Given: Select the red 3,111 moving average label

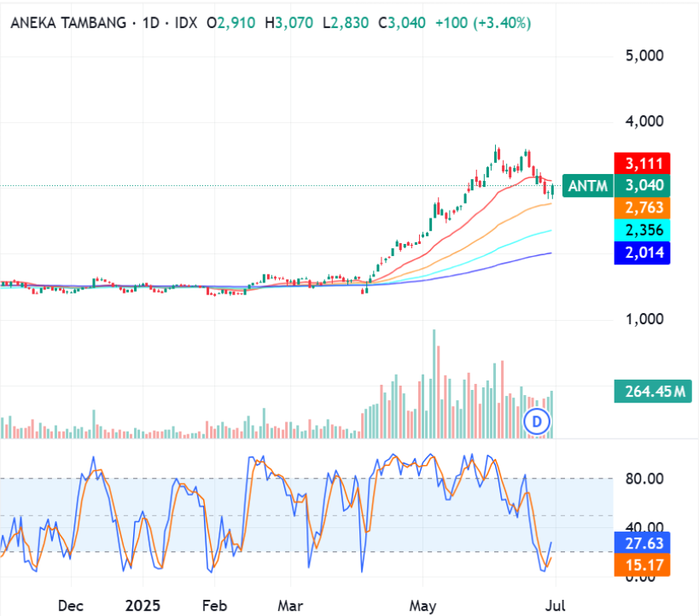Looking at the screenshot, I should click(x=642, y=164).
